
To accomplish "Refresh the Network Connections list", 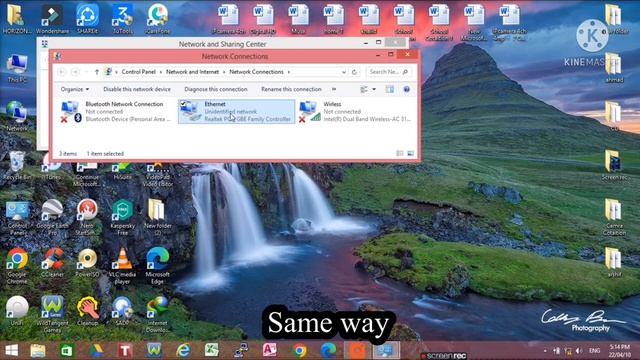I will click(x=354, y=72).
